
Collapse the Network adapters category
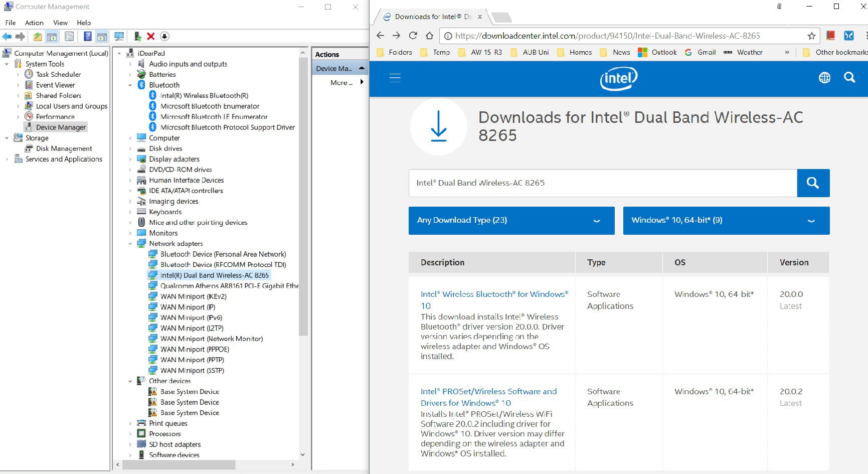click(x=130, y=244)
